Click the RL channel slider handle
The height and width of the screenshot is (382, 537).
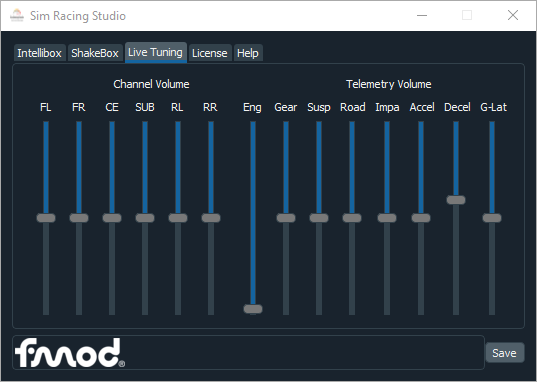point(178,218)
